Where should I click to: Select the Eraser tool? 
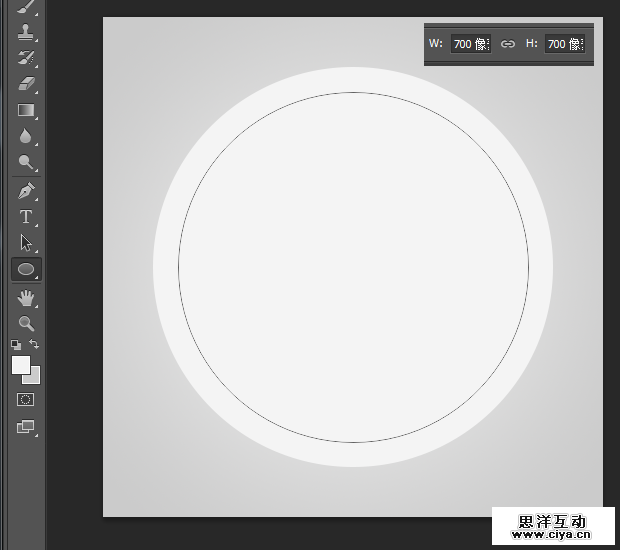click(26, 84)
